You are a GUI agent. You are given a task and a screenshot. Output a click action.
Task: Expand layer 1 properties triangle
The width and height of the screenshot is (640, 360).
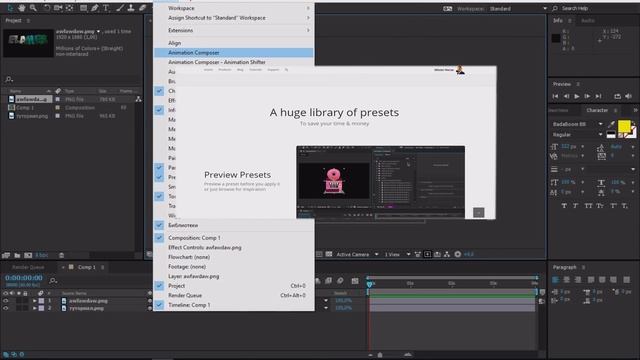tap(35, 301)
